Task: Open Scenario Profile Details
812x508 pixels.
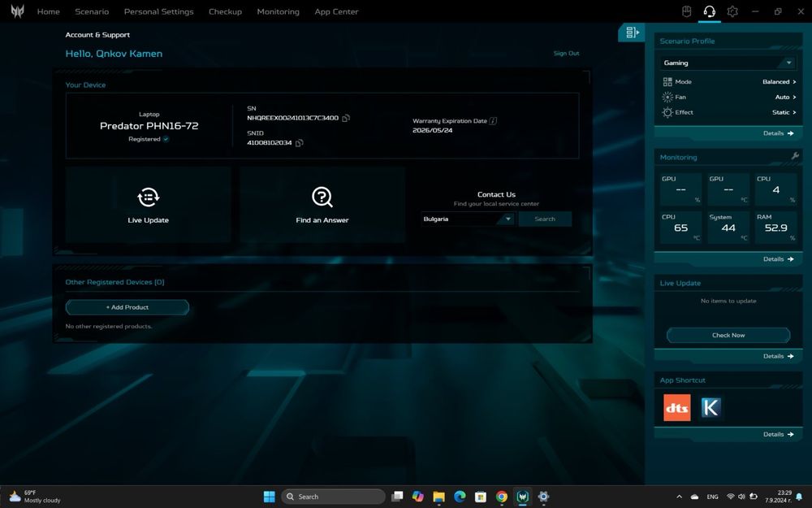Action: pos(779,133)
